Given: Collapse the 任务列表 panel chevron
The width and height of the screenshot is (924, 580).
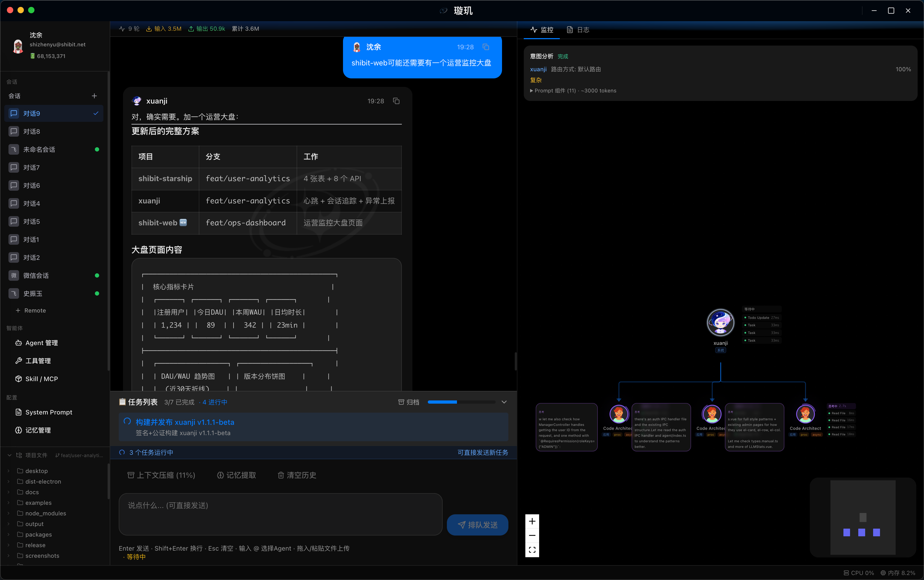Looking at the screenshot, I should [504, 402].
